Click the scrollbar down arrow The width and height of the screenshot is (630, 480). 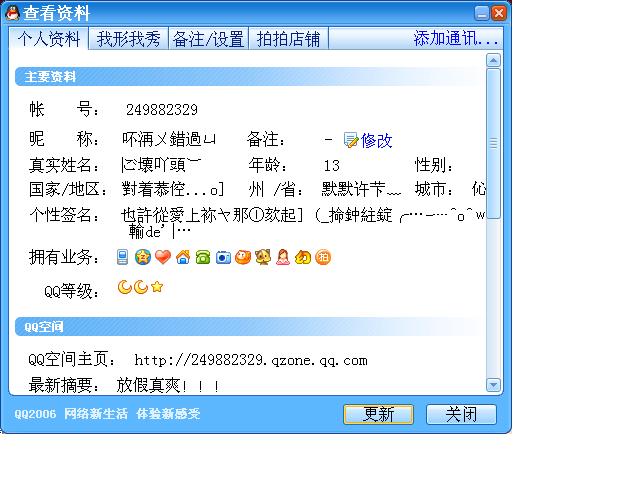click(493, 385)
